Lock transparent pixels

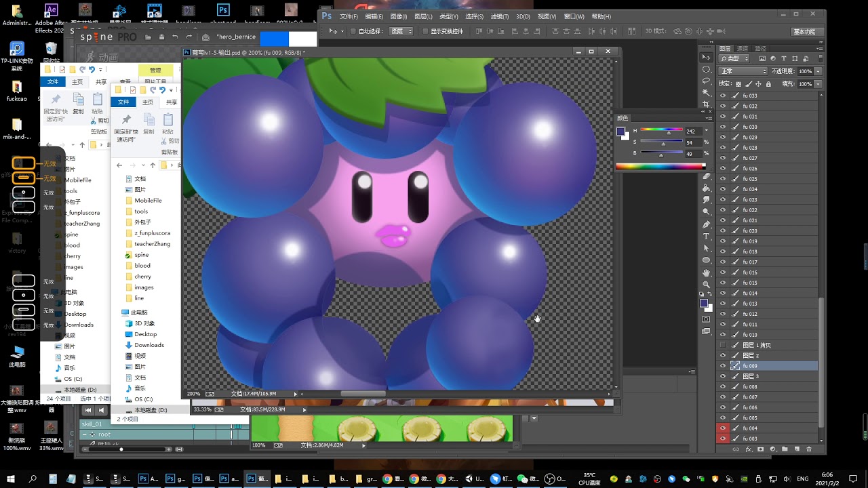[x=738, y=84]
